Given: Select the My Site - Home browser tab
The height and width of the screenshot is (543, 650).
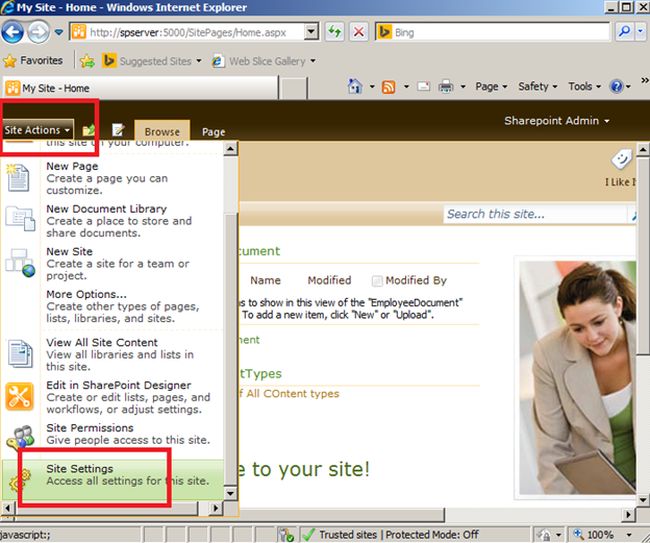Looking at the screenshot, I should [140, 88].
